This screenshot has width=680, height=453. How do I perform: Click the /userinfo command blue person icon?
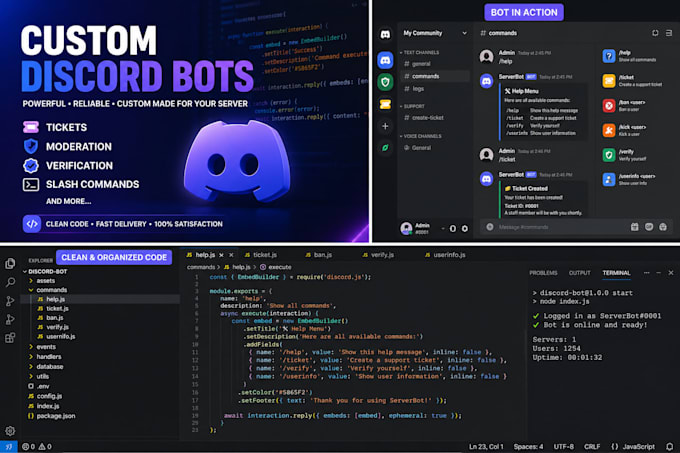[609, 179]
